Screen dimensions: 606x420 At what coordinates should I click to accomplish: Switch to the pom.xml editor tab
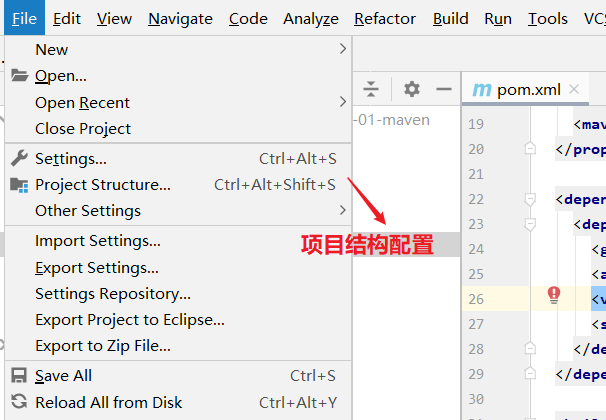[x=528, y=89]
